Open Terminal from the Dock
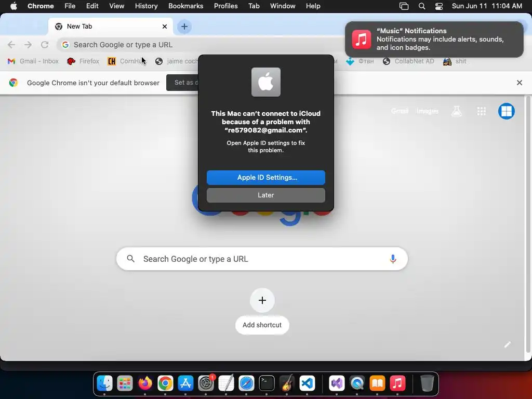 (267, 383)
